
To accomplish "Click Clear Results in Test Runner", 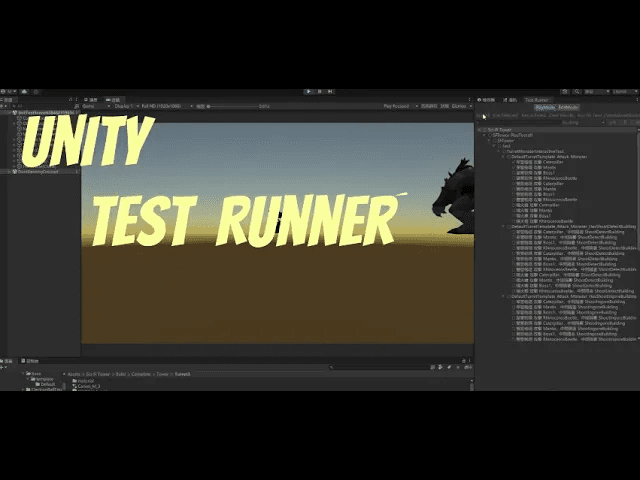I will tap(561, 116).
